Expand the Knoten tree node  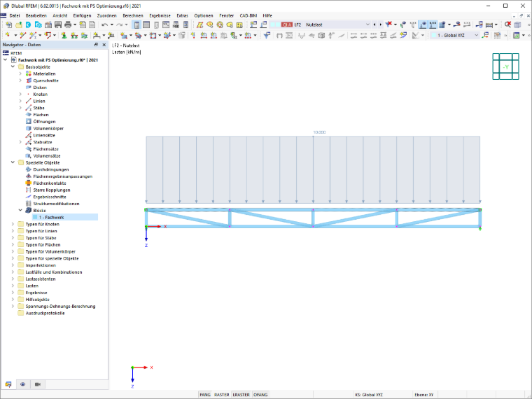(x=20, y=94)
